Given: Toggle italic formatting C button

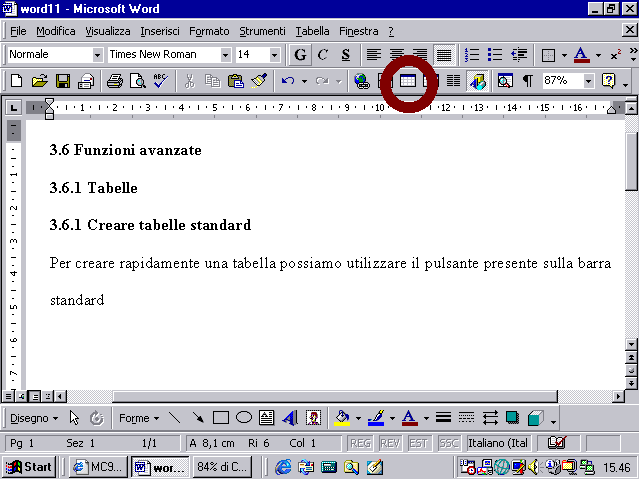Looking at the screenshot, I should (x=323, y=55).
